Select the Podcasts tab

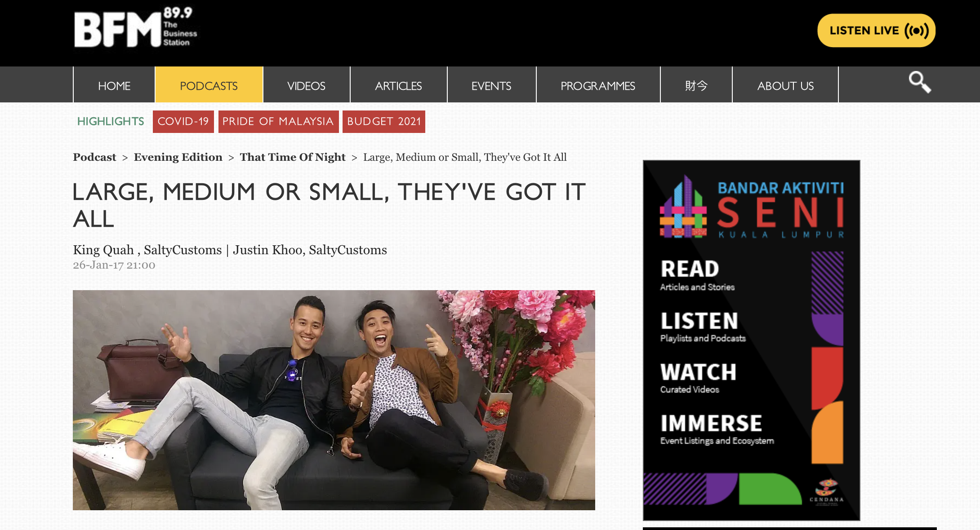[209, 85]
